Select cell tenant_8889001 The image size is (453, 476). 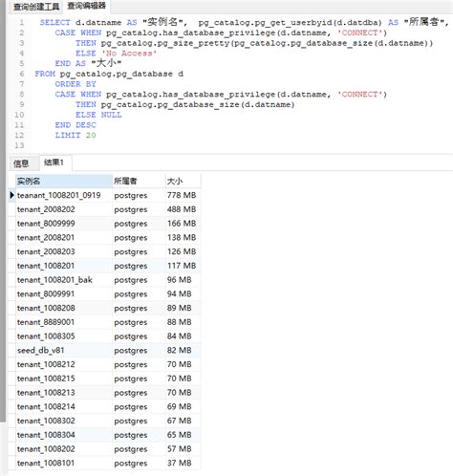click(x=64, y=322)
